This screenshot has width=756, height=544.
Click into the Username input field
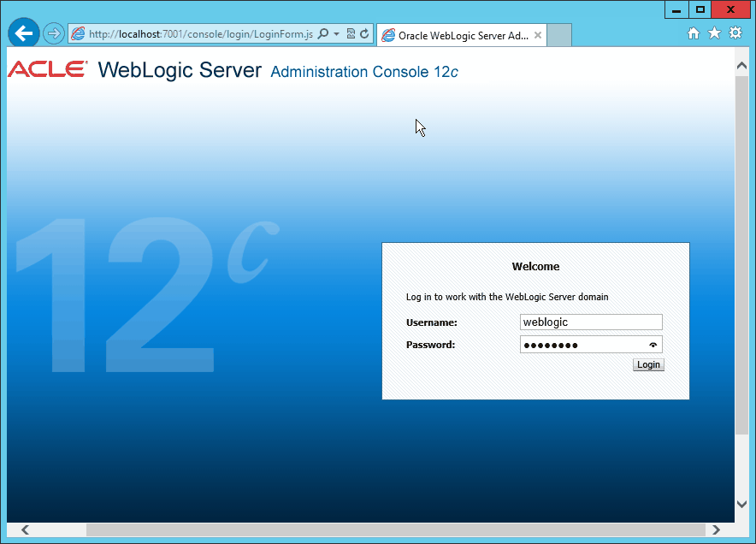coord(590,322)
